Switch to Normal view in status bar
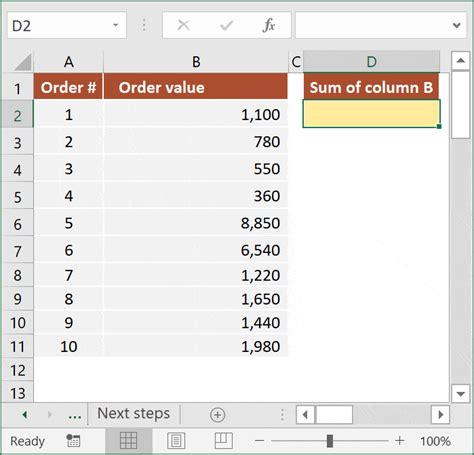This screenshot has width=474, height=455. pos(129,441)
